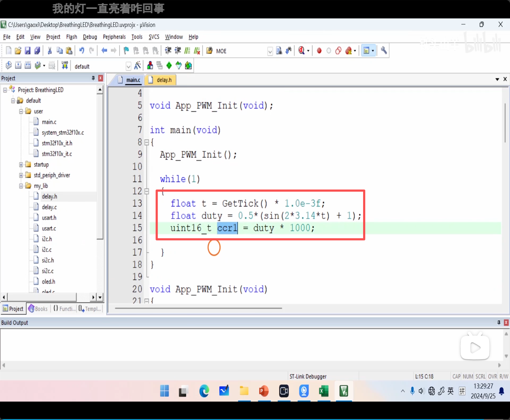
Task: Collapse the Project: BreathingLED tree node
Action: (5, 90)
